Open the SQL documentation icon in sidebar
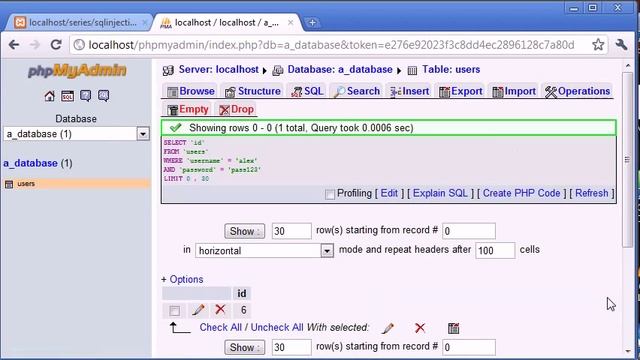640x360 pixels. [x=103, y=96]
